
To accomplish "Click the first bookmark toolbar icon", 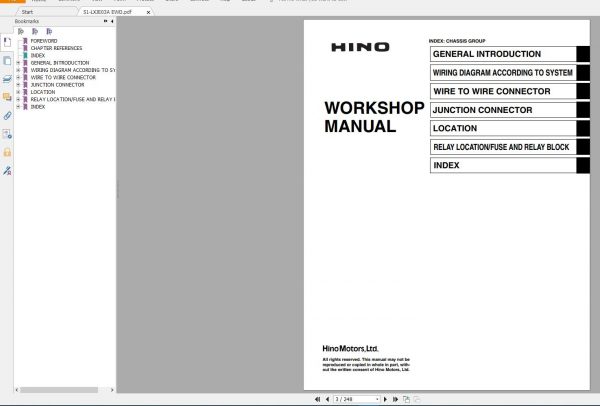I will click(x=21, y=31).
